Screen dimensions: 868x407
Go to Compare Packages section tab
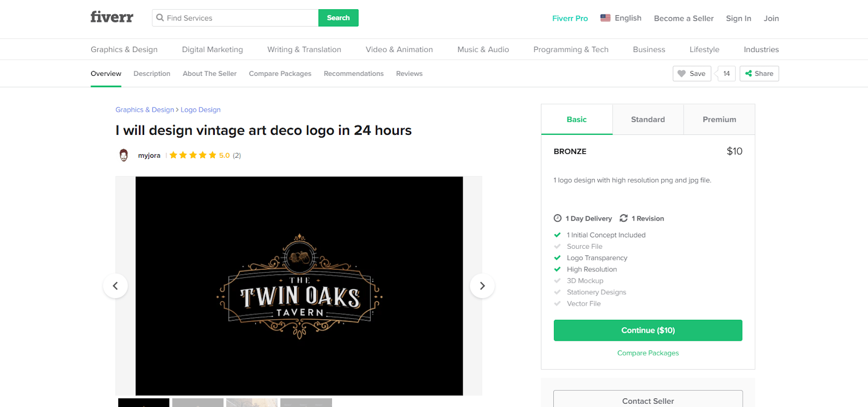[x=280, y=74]
